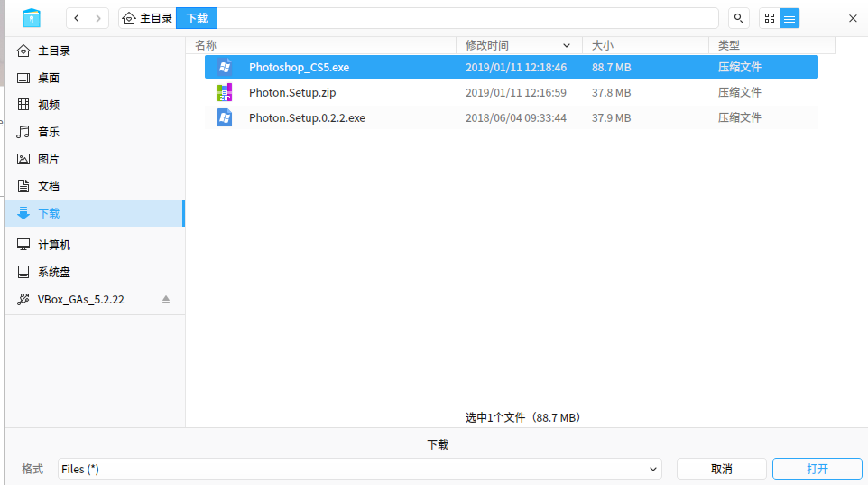Click date 2018/06/04 09:33:44
868x485 pixels.
point(516,117)
